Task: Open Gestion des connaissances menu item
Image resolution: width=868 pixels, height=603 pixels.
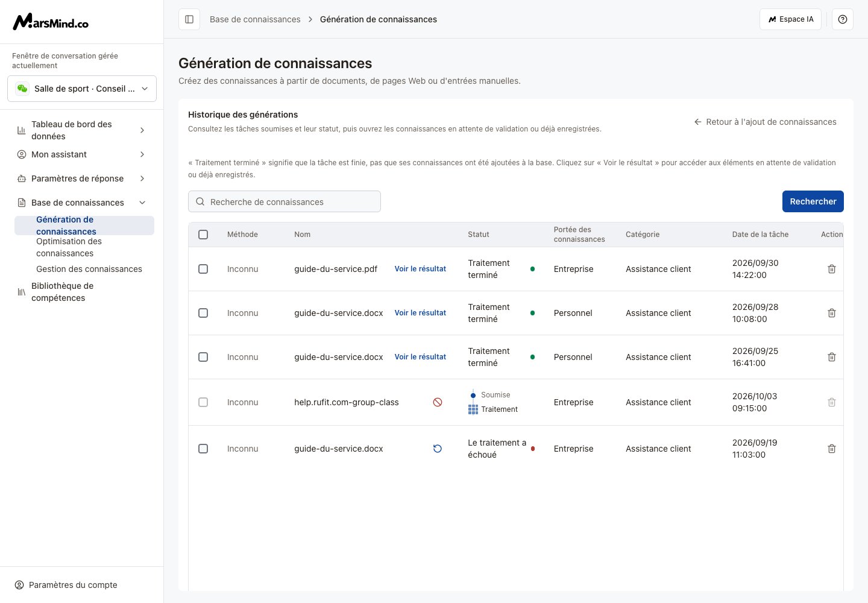Action: coord(89,269)
